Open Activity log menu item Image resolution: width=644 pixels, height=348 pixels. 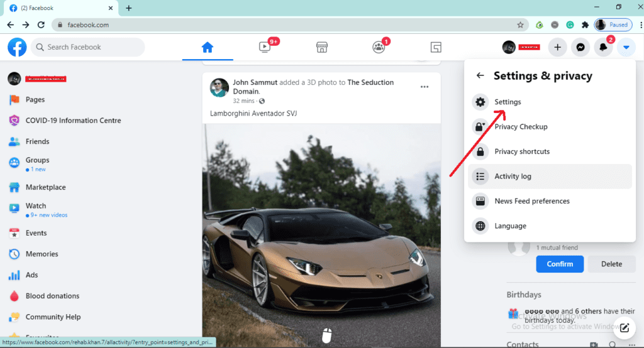[513, 177]
